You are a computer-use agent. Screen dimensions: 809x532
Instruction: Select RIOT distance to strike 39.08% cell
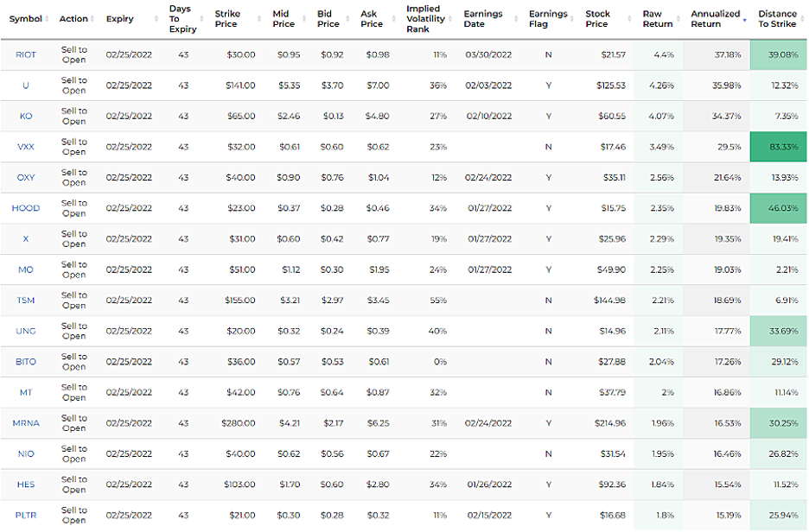(778, 54)
